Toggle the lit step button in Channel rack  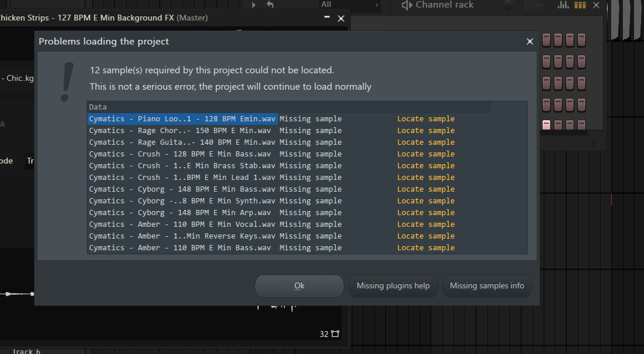pos(546,125)
